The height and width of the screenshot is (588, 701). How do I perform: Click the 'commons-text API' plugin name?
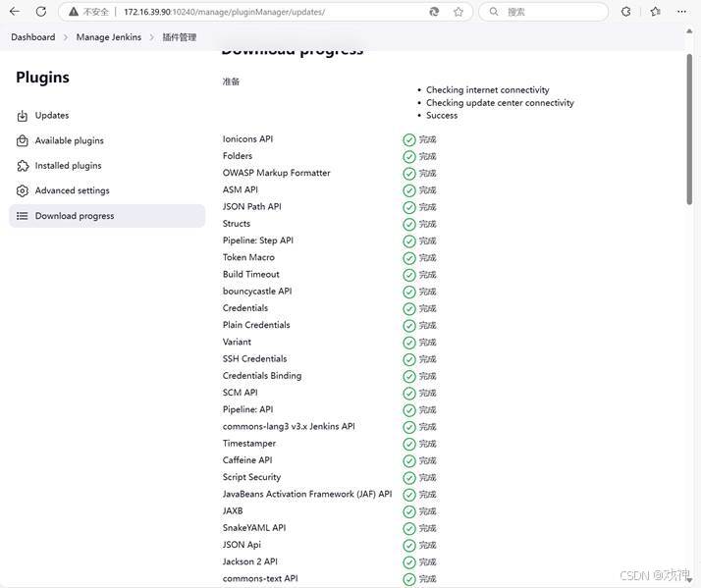coord(260,578)
